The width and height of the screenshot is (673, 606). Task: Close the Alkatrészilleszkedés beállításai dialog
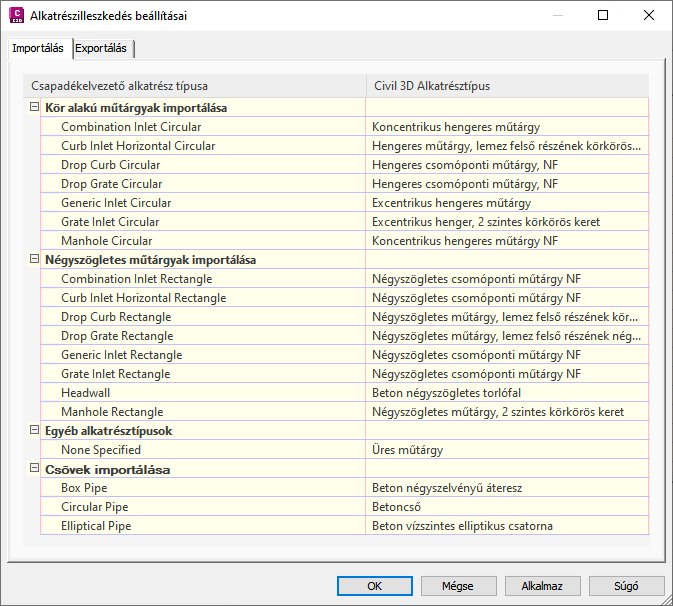click(649, 16)
